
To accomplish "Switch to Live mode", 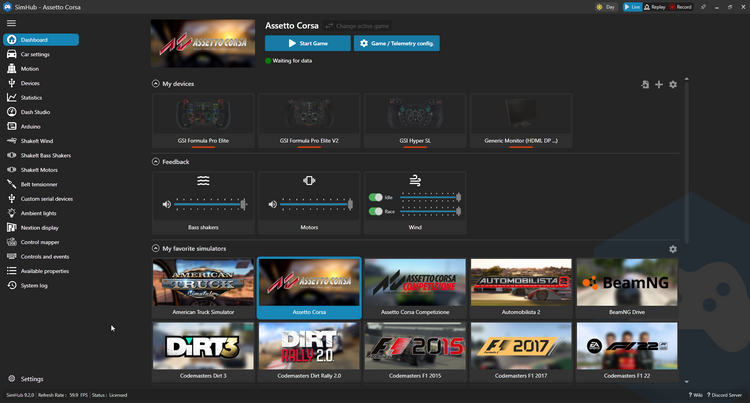I will pyautogui.click(x=632, y=7).
